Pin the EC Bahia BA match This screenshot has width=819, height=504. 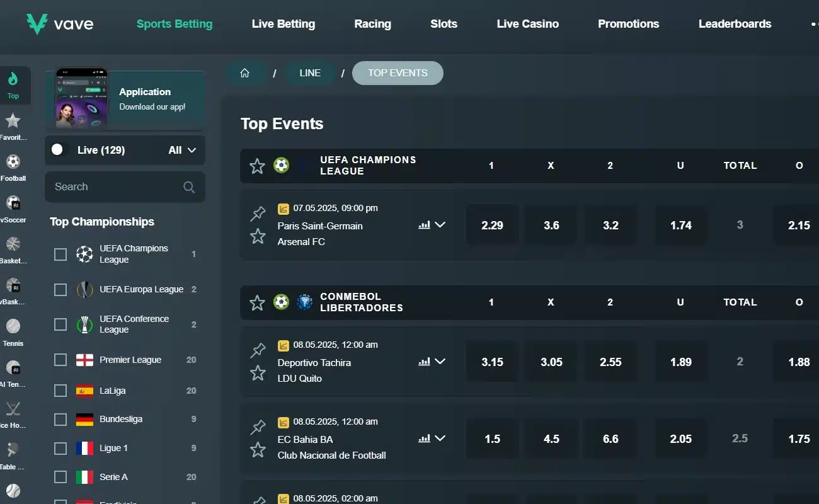[258, 428]
